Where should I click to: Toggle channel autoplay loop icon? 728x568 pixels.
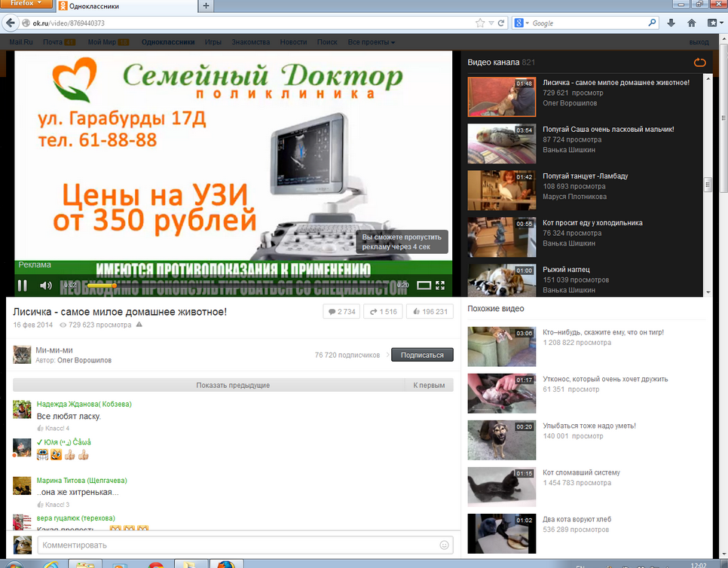pyautogui.click(x=699, y=63)
